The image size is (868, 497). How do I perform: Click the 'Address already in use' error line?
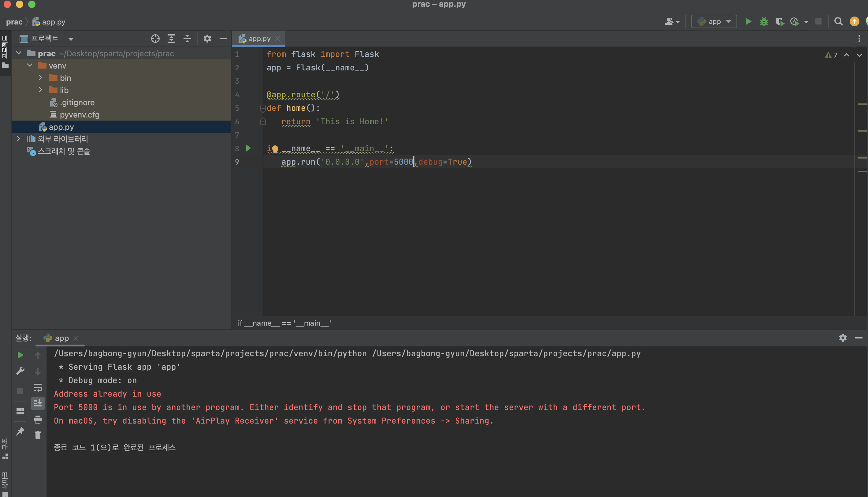(x=107, y=394)
